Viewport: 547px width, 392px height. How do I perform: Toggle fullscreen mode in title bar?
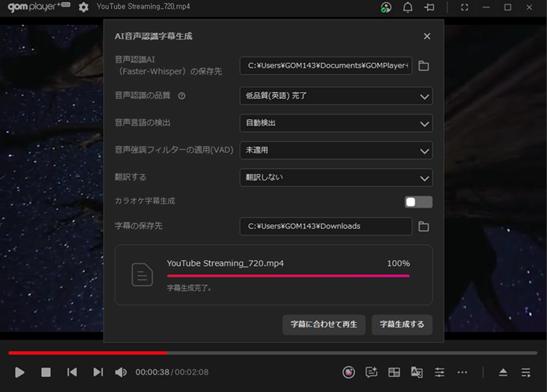coord(464,8)
